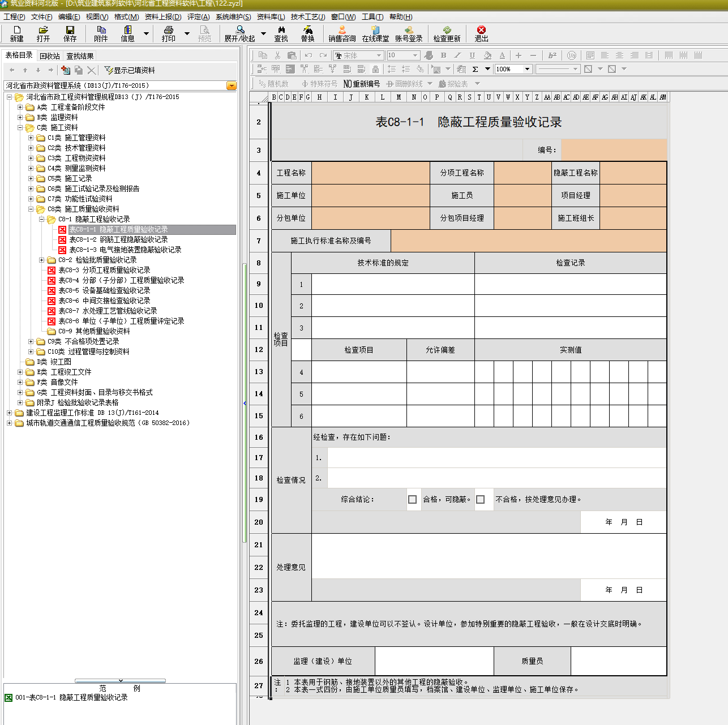Click the center align icon
728x725 pixels.
pos(619,55)
